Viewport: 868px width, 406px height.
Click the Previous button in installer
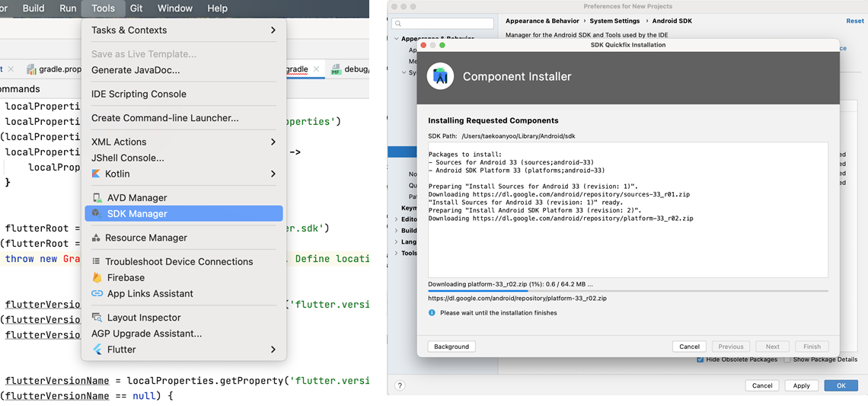coord(731,347)
